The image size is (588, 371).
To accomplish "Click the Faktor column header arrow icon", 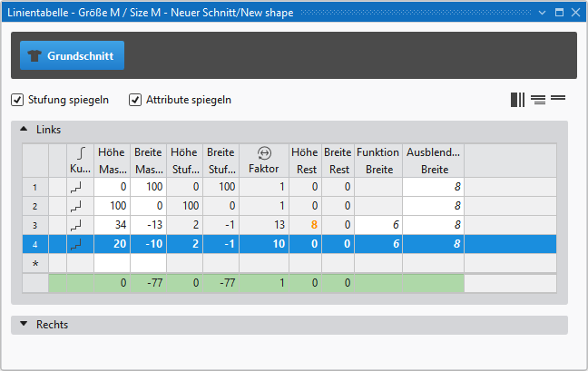I will pyautogui.click(x=264, y=153).
